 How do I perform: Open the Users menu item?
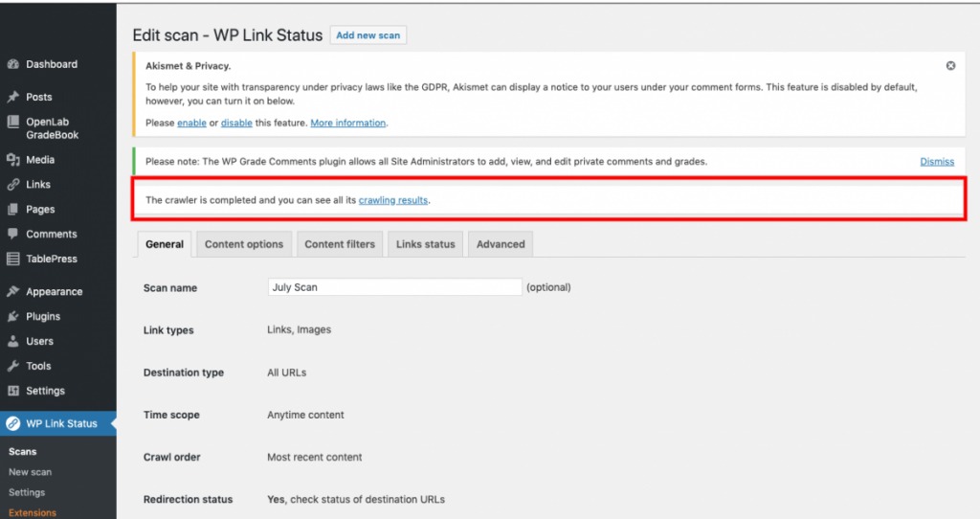click(39, 342)
